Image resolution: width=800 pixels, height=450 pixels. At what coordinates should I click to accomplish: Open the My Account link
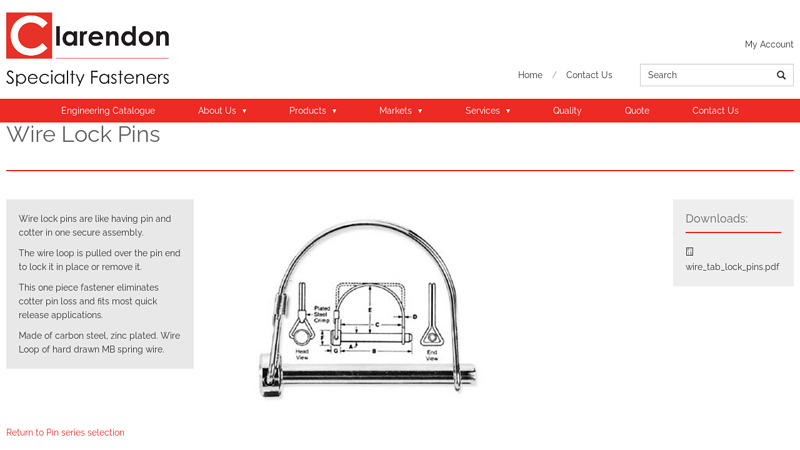tap(768, 44)
